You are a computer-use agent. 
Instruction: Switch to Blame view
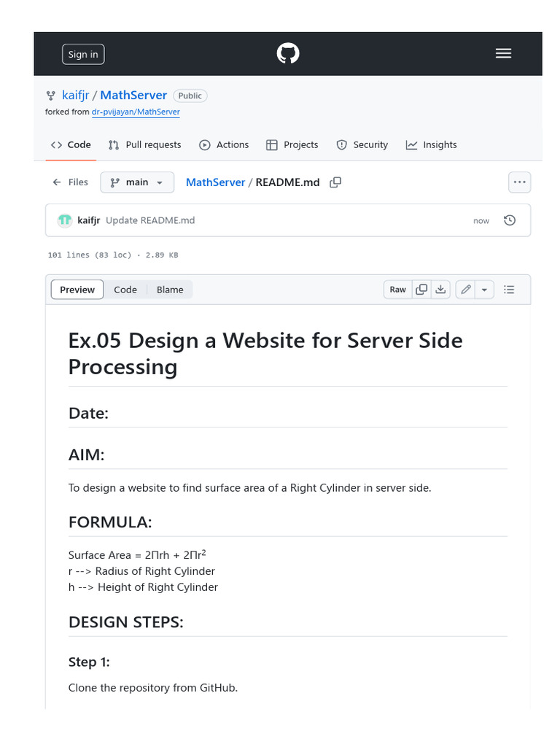(170, 290)
